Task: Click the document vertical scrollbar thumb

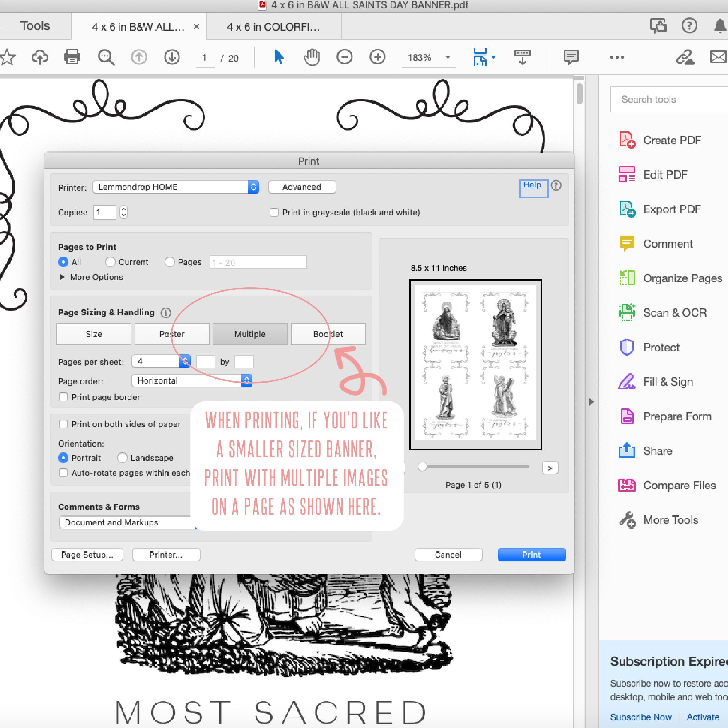Action: pyautogui.click(x=579, y=94)
